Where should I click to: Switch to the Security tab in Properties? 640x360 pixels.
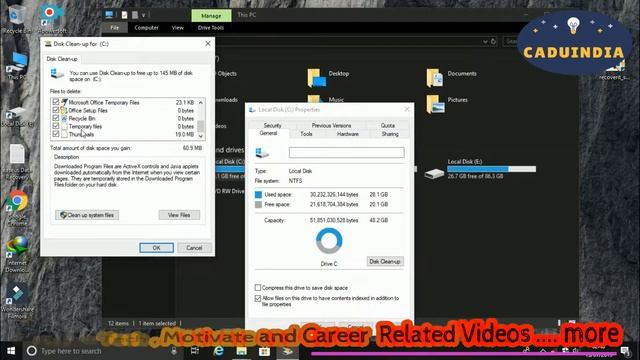[x=272, y=125]
